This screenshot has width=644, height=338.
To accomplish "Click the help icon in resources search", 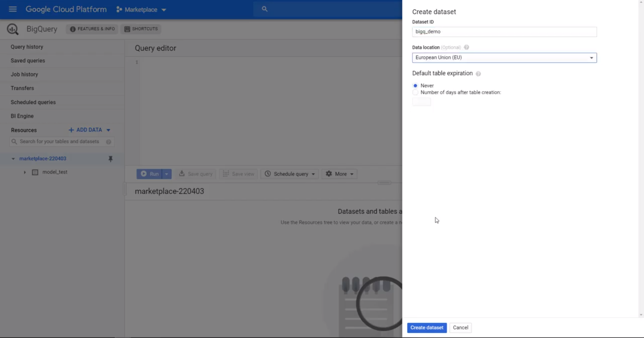I will (x=108, y=142).
